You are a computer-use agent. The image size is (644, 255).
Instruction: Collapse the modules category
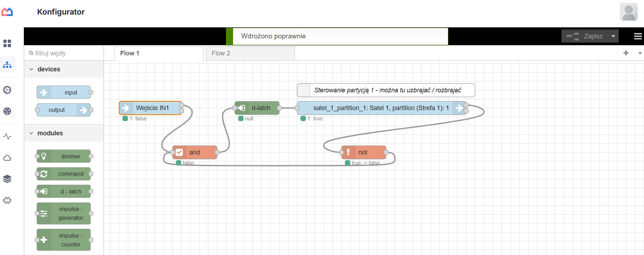pos(64,133)
